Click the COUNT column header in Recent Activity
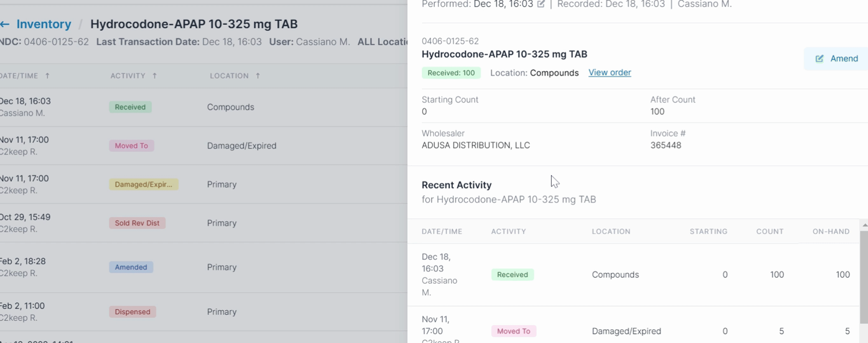868x343 pixels. (x=770, y=232)
